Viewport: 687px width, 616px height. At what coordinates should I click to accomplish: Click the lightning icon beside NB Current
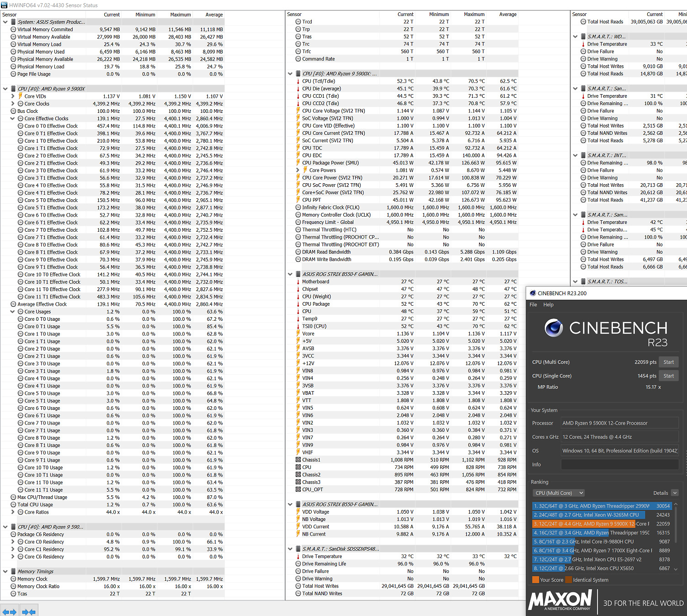coord(298,534)
